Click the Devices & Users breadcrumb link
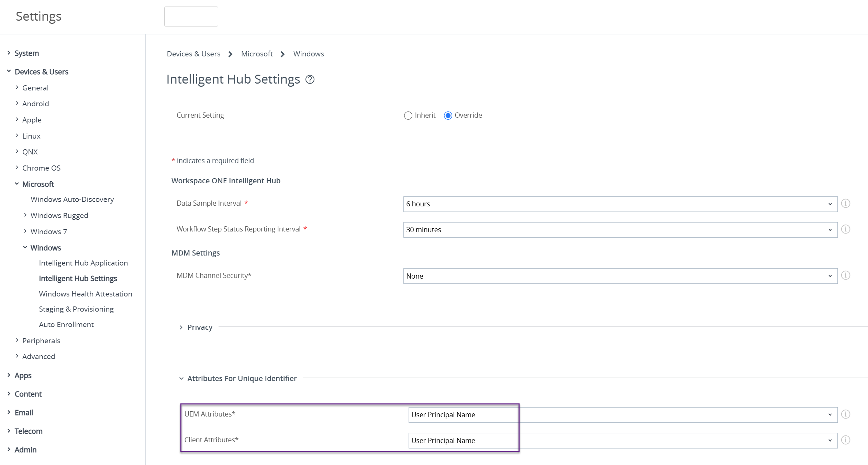 point(193,54)
